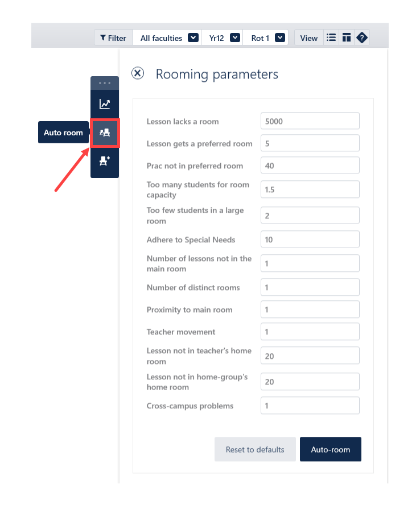420x513 pixels.
Task: Click the three dots handle atop sidebar
Action: [105, 83]
